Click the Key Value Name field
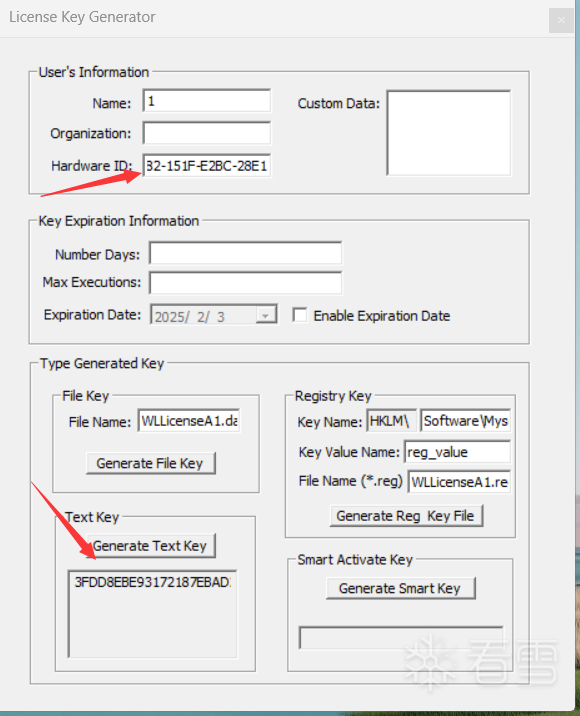The image size is (580, 716). pos(457,452)
